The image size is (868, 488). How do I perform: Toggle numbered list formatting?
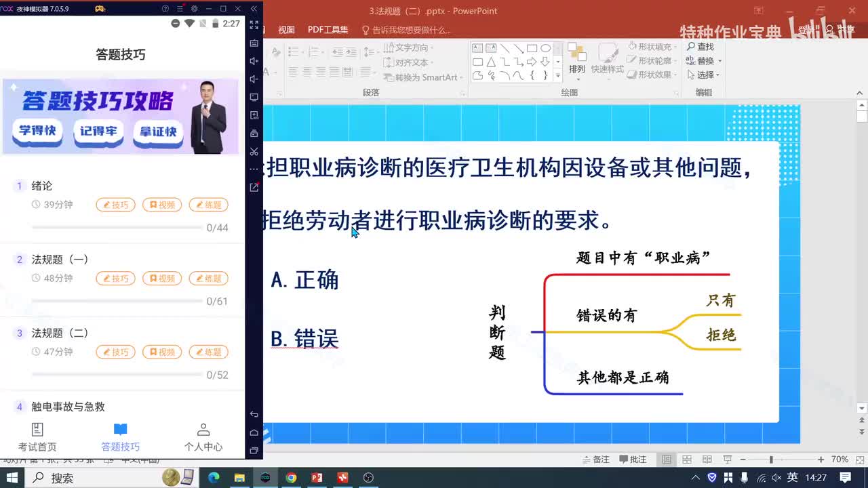point(314,52)
